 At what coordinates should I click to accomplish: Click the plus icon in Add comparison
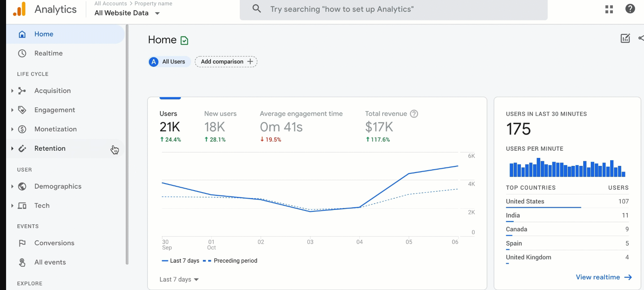[250, 61]
